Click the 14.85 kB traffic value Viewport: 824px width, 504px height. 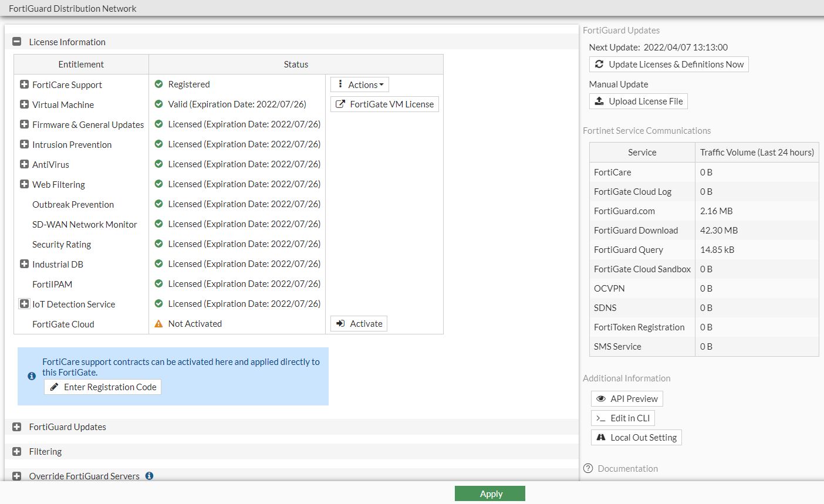717,250
